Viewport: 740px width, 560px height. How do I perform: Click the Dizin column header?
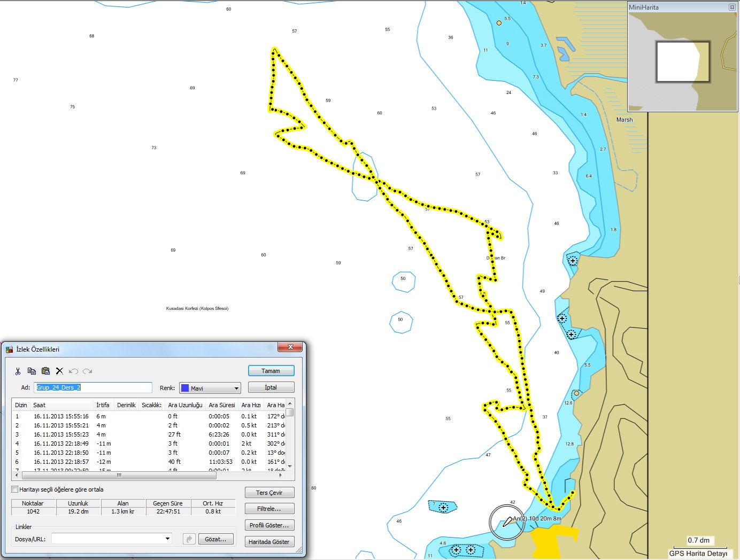pos(21,405)
